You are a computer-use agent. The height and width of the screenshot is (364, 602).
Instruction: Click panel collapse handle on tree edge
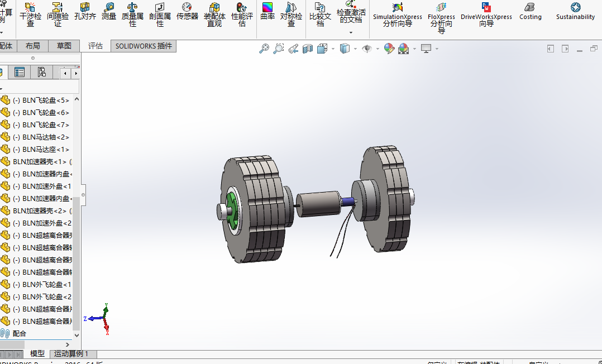83,195
